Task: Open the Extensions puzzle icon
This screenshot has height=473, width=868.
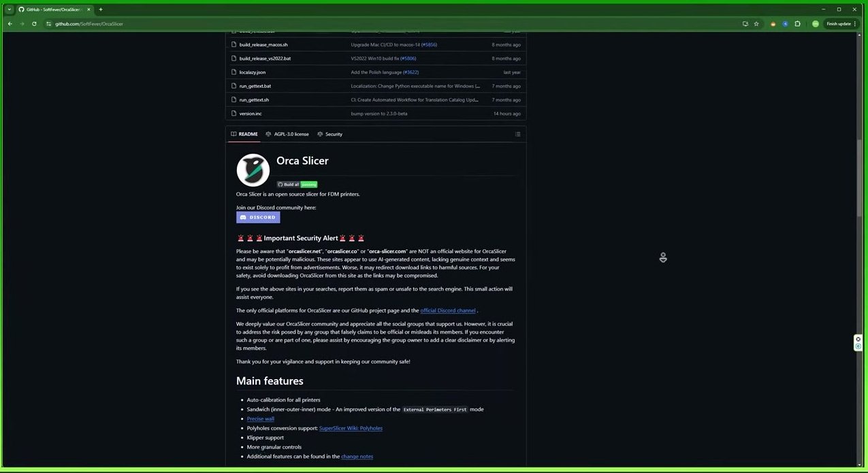Action: (x=797, y=24)
